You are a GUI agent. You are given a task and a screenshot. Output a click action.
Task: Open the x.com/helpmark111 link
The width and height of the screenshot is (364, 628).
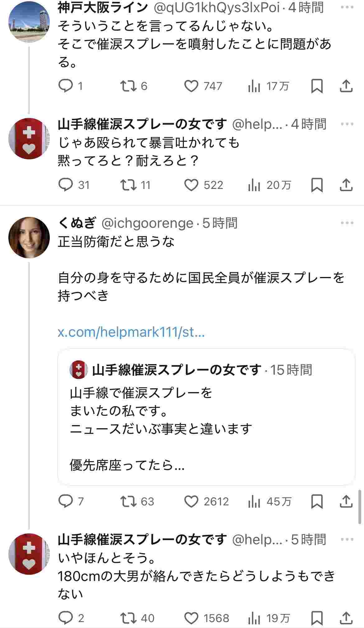[131, 332]
